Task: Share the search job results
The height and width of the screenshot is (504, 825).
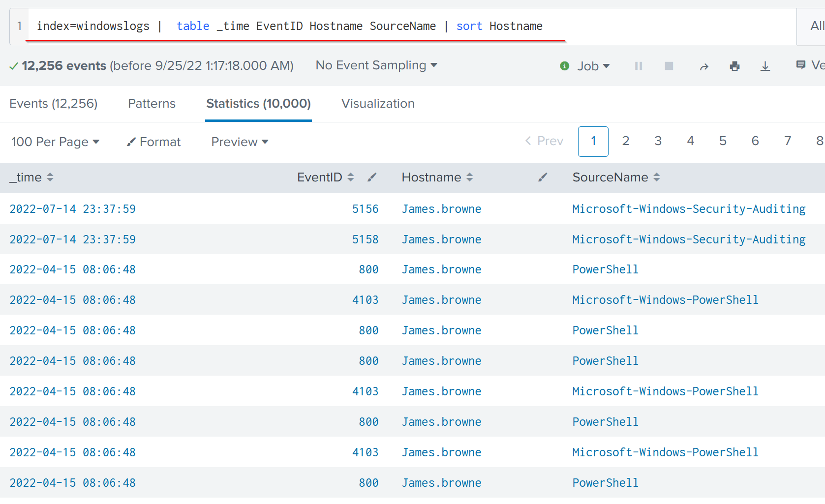Action: (704, 65)
